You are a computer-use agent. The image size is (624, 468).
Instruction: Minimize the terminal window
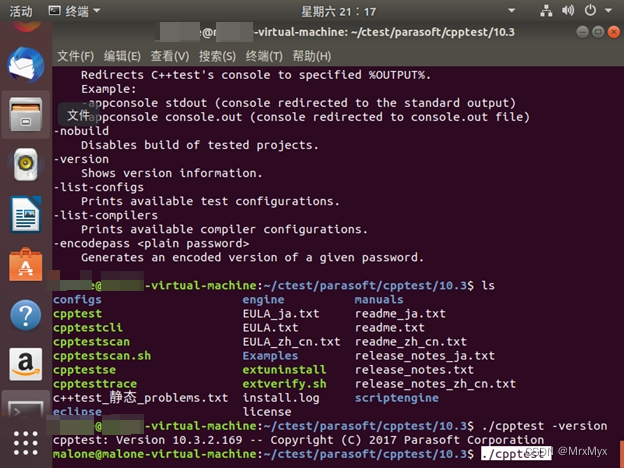click(583, 32)
